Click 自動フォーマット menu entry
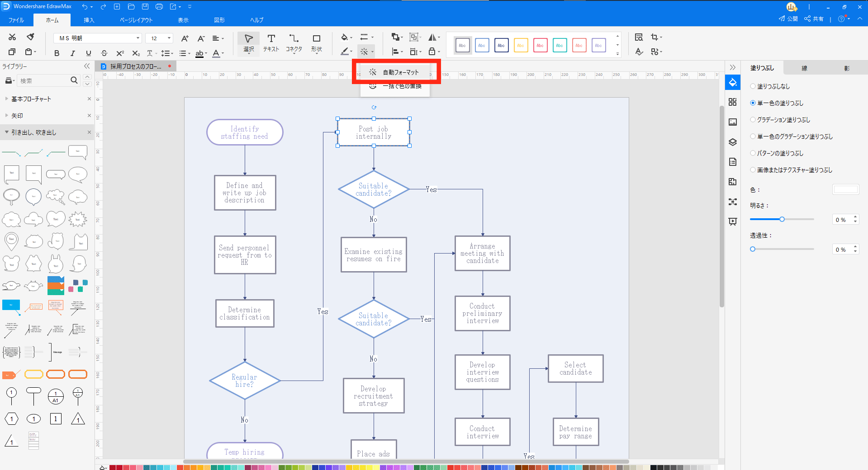Viewport: 868px width, 470px height. (400, 72)
